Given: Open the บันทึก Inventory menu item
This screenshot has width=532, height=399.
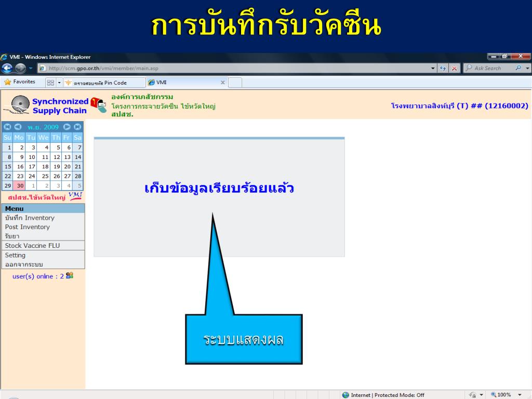Looking at the screenshot, I should pos(43,218).
